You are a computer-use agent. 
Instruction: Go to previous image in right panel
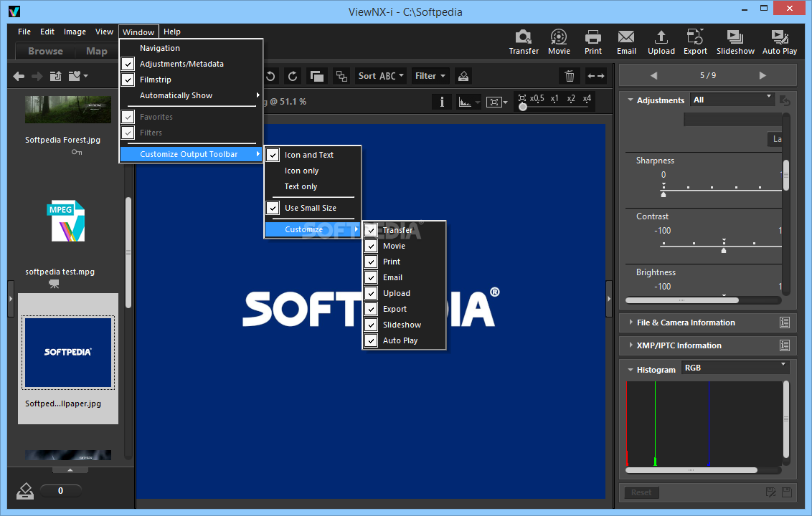tap(653, 75)
